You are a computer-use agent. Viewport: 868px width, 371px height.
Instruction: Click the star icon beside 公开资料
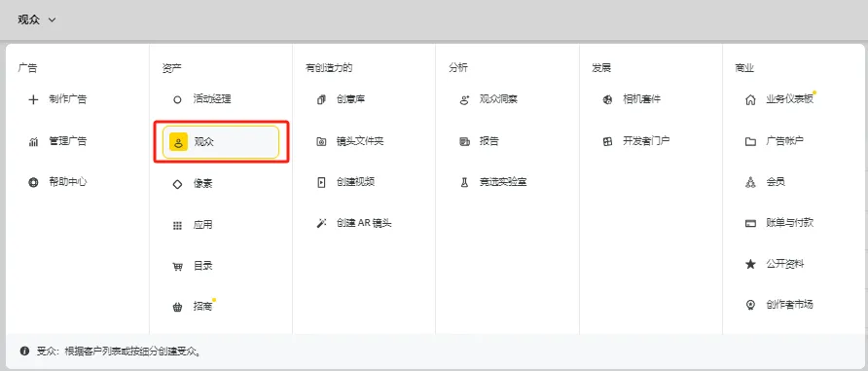[x=750, y=264]
